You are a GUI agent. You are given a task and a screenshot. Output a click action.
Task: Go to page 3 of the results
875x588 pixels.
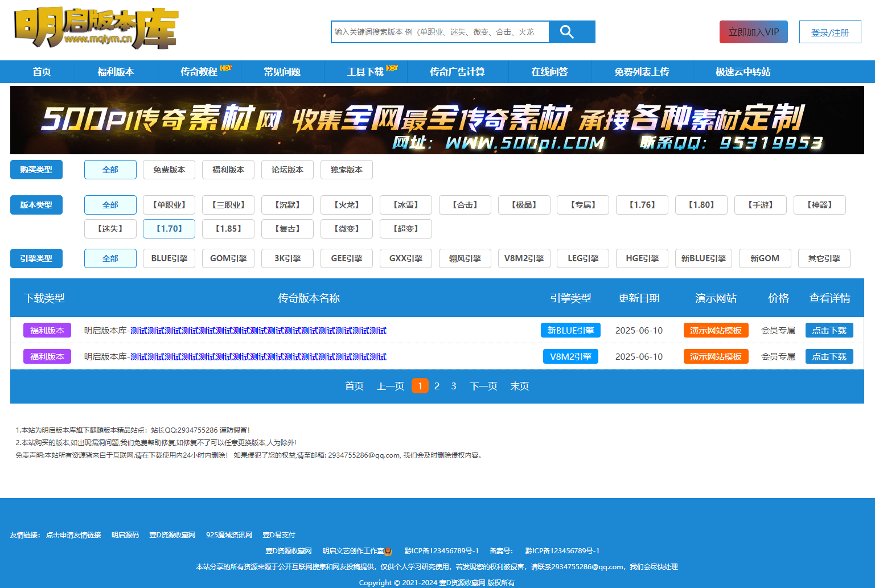coord(454,386)
